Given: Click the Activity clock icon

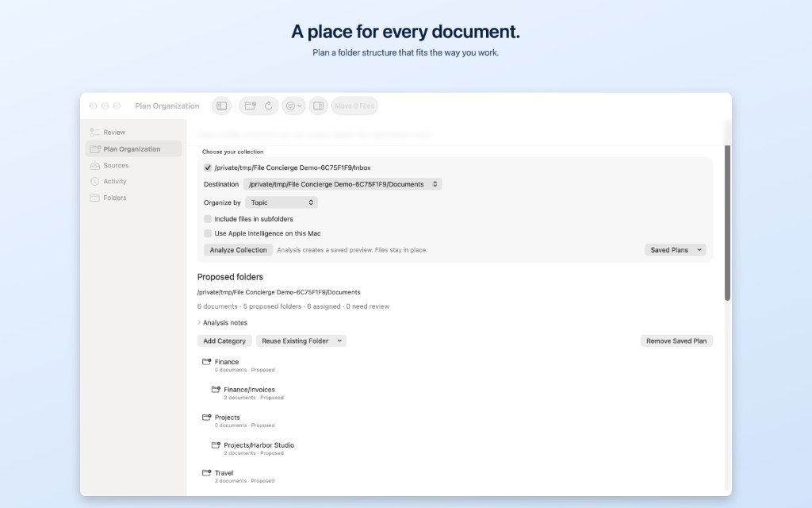Looking at the screenshot, I should click(x=95, y=182).
